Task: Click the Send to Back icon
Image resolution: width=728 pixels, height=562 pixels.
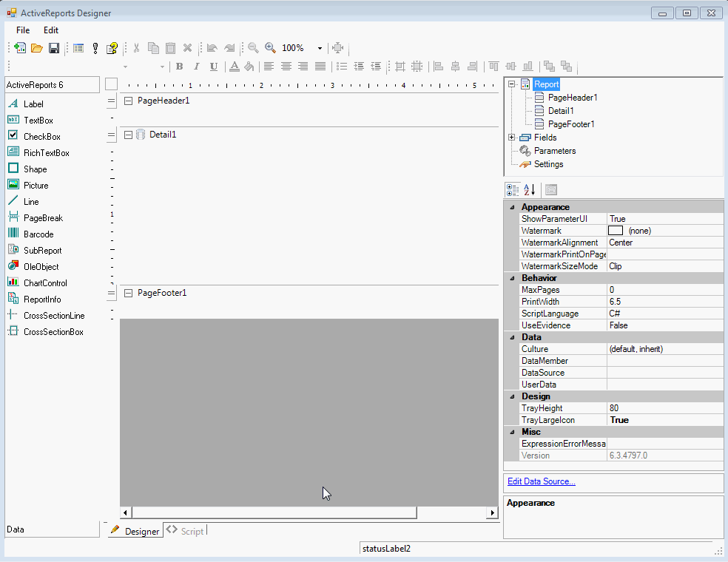Action: click(x=566, y=67)
